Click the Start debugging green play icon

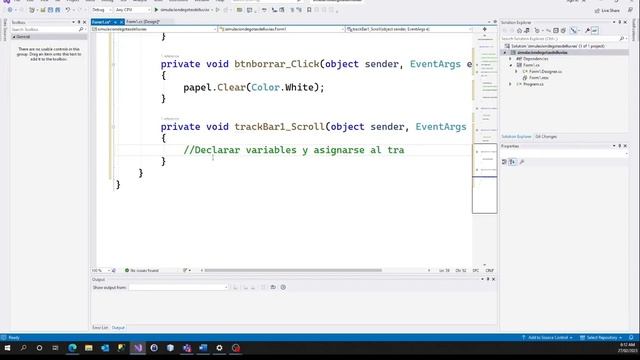(156, 9)
